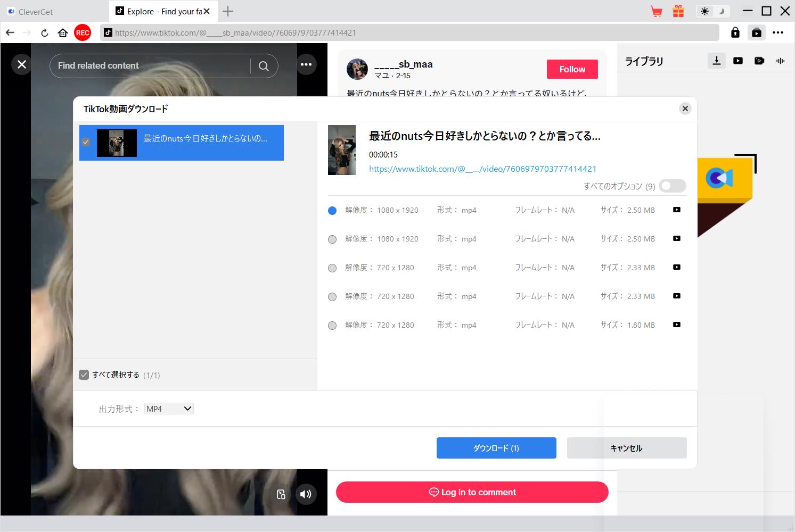Open the gift box icon
The image size is (795, 532).
pyautogui.click(x=678, y=11)
